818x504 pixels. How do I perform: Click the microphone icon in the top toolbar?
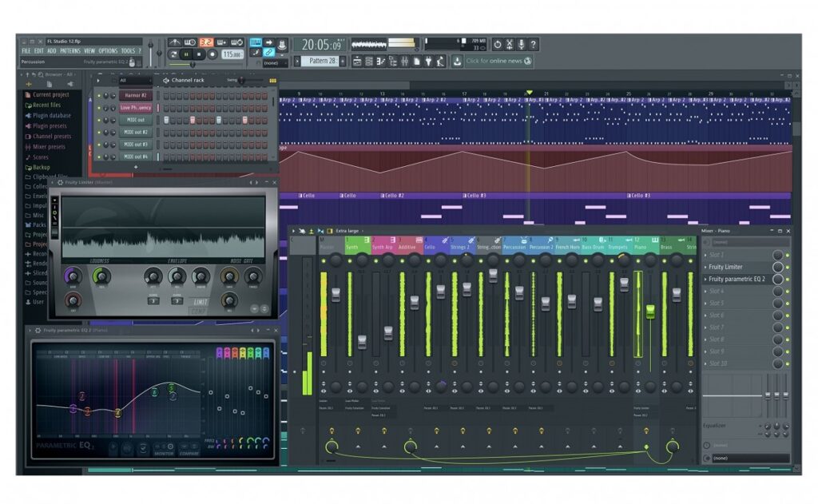pos(522,44)
